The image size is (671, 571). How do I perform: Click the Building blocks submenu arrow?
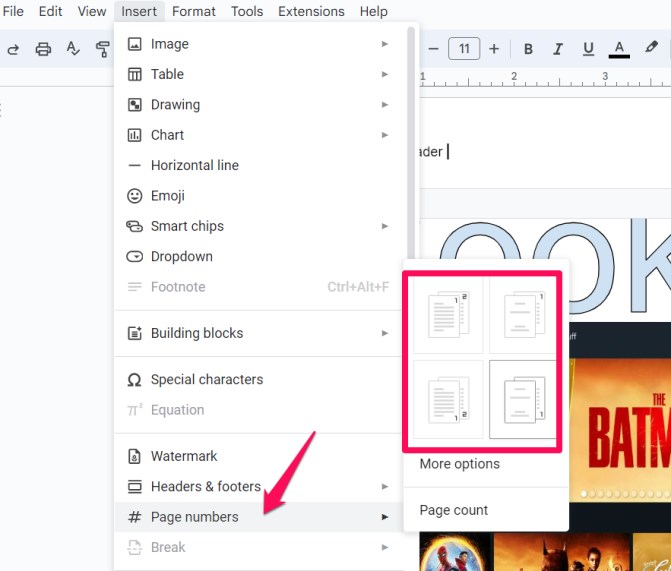click(385, 333)
